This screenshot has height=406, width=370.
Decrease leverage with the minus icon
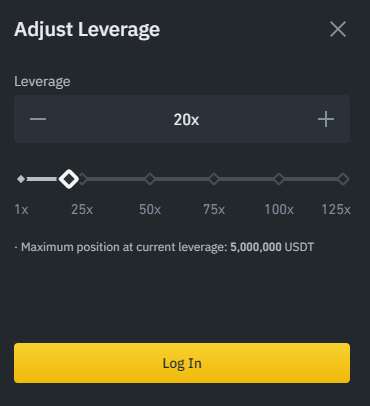pos(38,119)
